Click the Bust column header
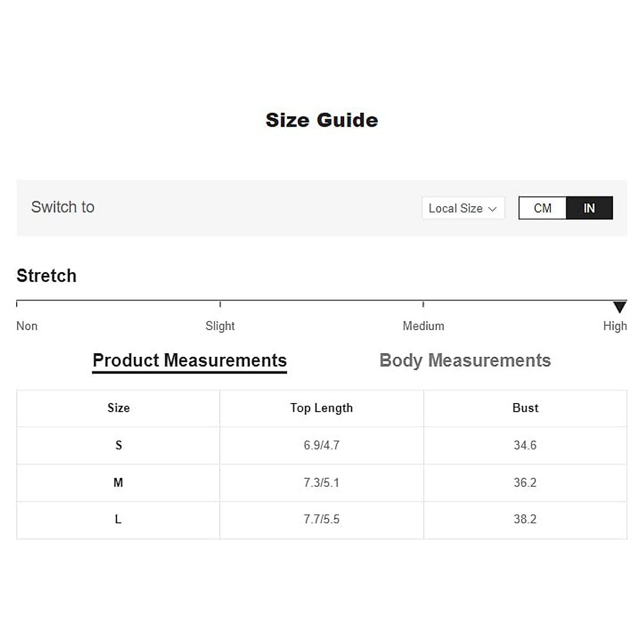Screen dimensions: 644x644 525,408
